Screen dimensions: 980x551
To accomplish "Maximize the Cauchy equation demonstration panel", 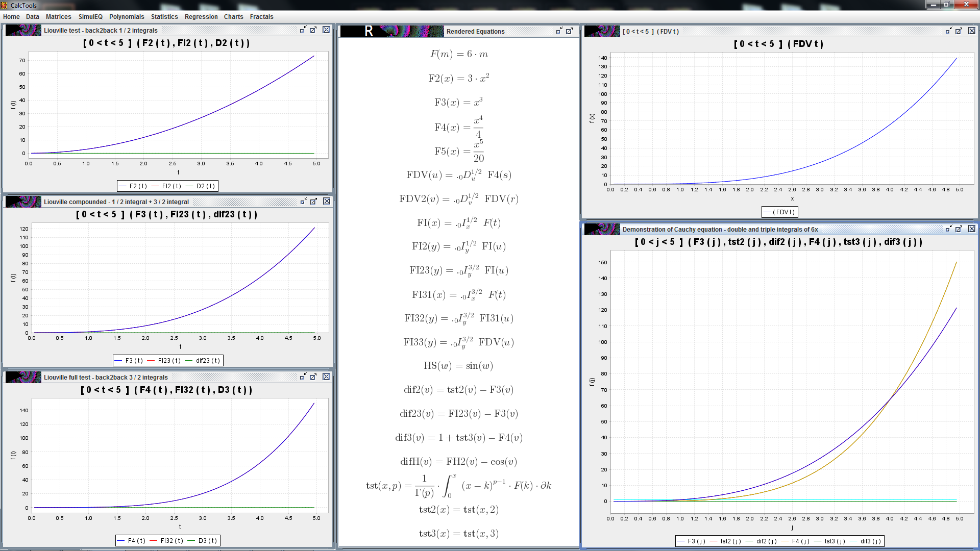I will pyautogui.click(x=959, y=229).
